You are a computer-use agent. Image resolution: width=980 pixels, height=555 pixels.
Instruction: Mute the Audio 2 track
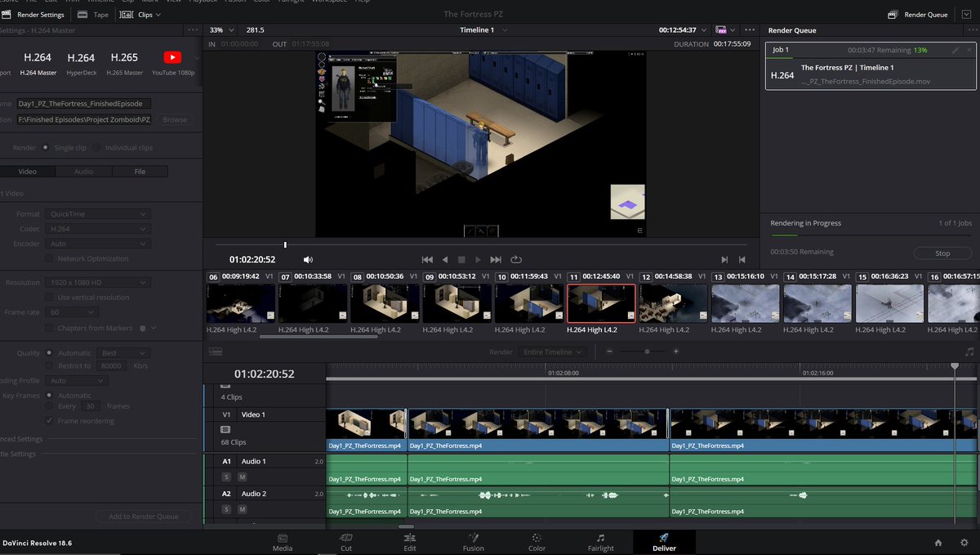(243, 509)
